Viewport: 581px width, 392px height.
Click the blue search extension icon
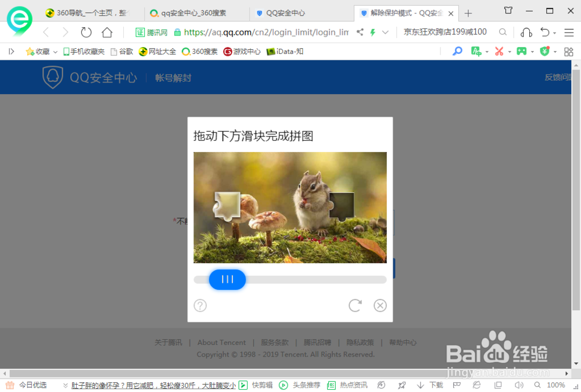click(457, 51)
